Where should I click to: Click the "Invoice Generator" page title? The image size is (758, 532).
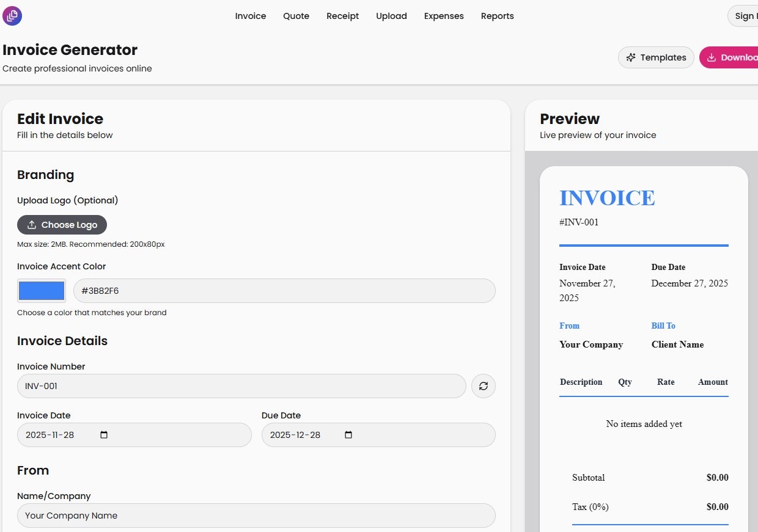coord(70,49)
